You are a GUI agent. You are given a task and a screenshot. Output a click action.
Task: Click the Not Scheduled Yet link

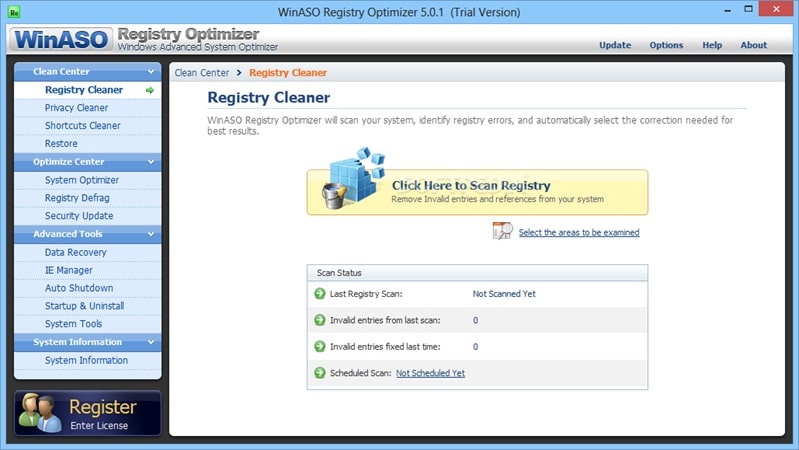pyautogui.click(x=430, y=373)
